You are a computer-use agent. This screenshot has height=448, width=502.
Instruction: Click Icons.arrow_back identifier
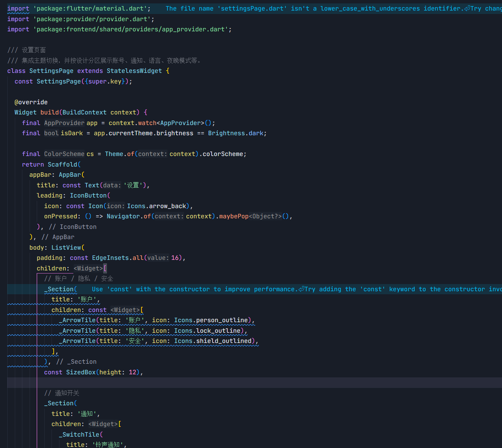point(156,206)
